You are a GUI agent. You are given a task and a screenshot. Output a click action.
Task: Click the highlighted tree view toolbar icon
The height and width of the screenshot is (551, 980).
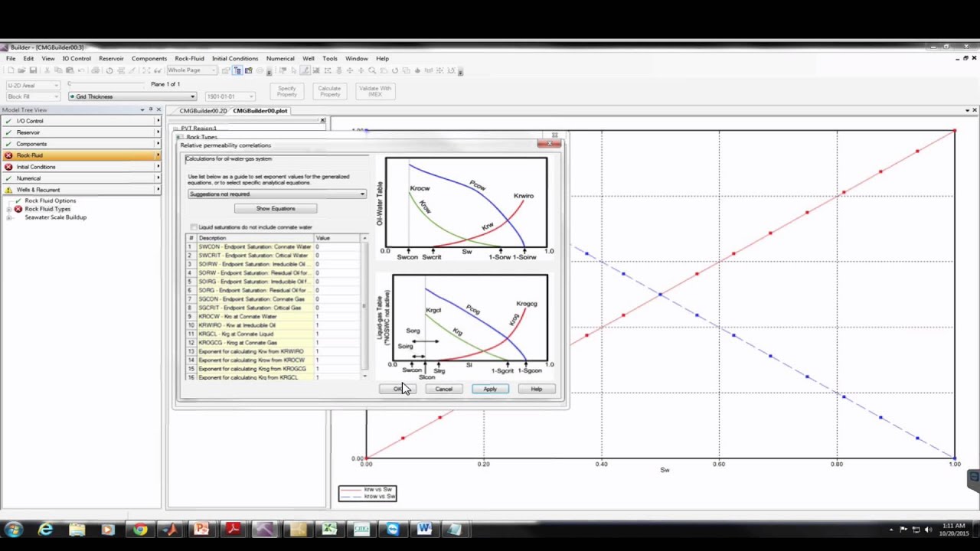pyautogui.click(x=237, y=70)
